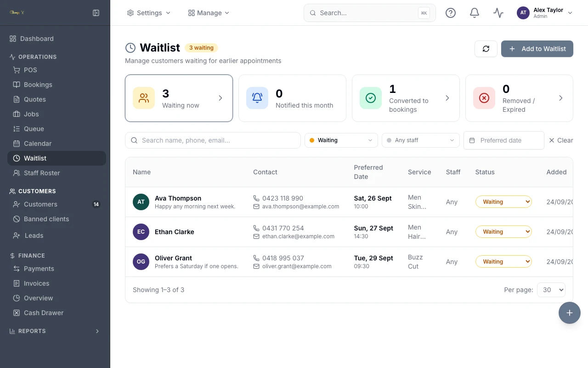Change Ava Thompson's Waiting status dropdown
The width and height of the screenshot is (588, 368).
pyautogui.click(x=503, y=202)
